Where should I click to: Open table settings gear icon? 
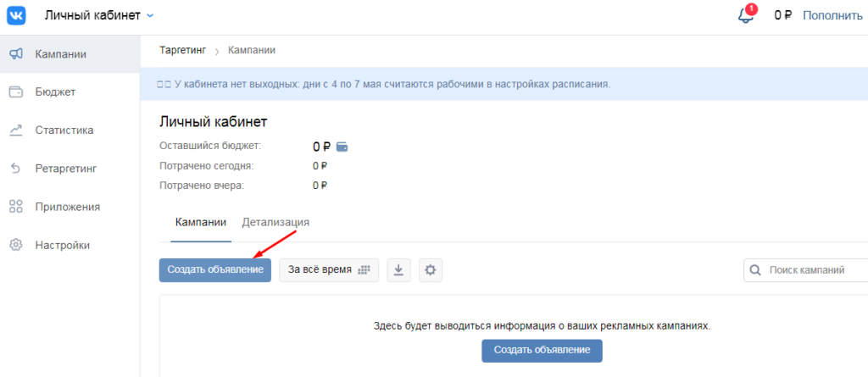(x=431, y=270)
